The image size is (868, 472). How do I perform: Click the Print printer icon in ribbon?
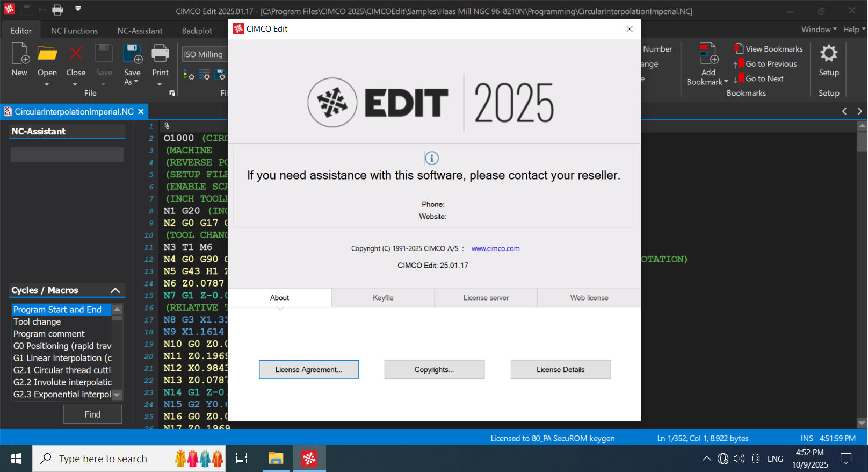click(x=160, y=54)
